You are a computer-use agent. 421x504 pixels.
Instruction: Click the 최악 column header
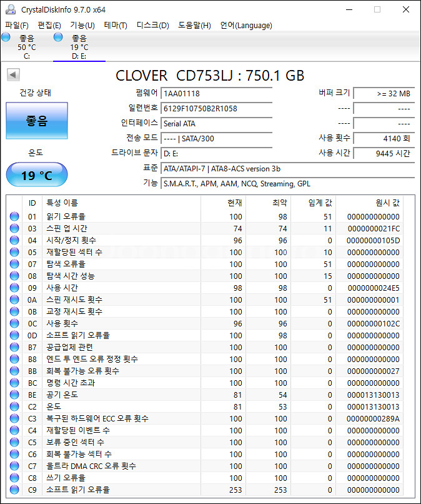268,203
